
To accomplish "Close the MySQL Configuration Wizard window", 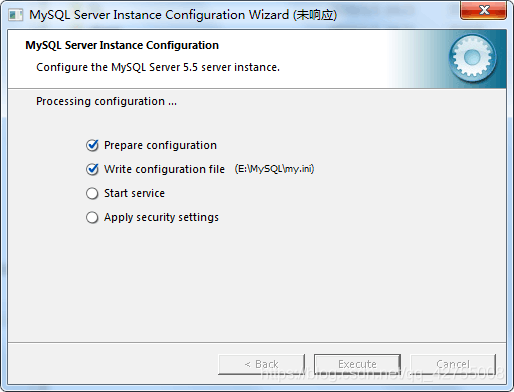I will (x=484, y=10).
